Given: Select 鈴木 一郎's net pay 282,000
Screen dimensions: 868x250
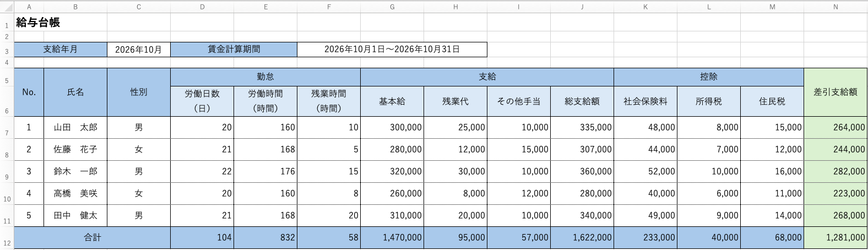Looking at the screenshot, I should pyautogui.click(x=836, y=172).
